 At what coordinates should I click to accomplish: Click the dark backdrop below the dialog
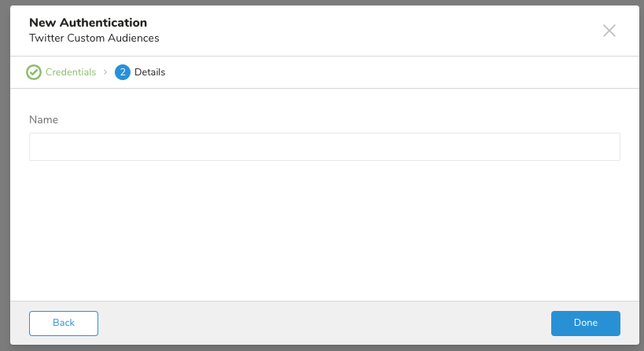click(x=324, y=348)
